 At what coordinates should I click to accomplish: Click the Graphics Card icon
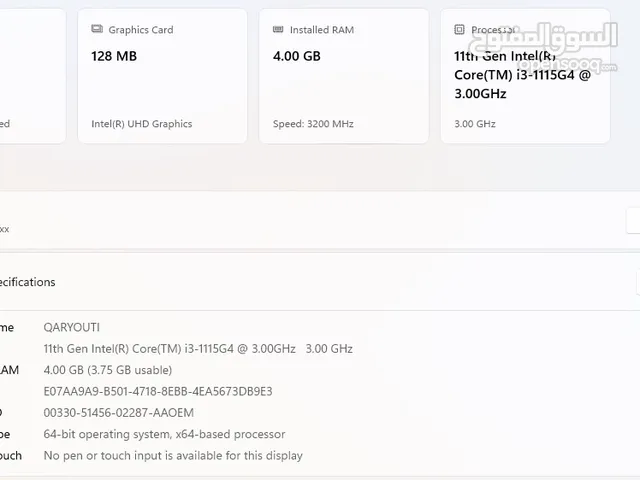pyautogui.click(x=97, y=29)
